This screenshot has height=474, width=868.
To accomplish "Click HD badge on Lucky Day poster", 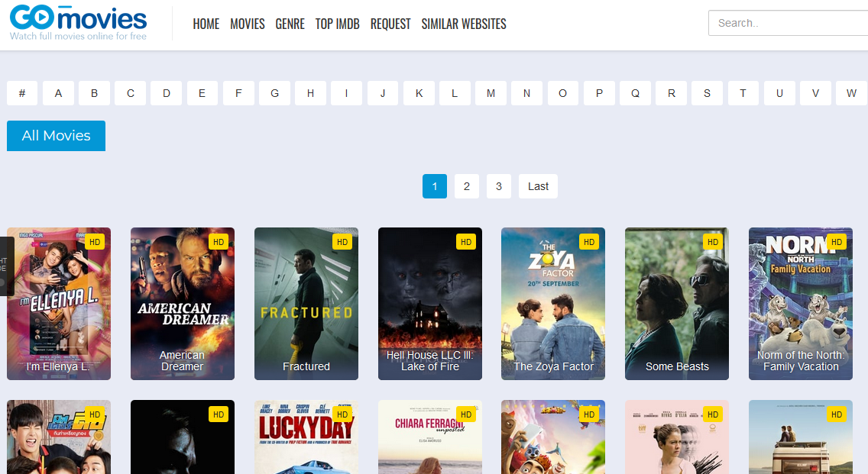I will 342,414.
